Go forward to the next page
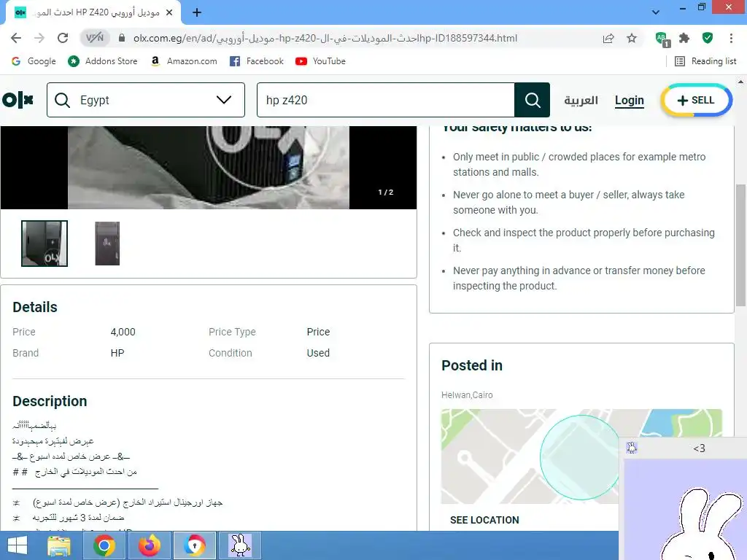Image resolution: width=747 pixels, height=560 pixels. 39,38
